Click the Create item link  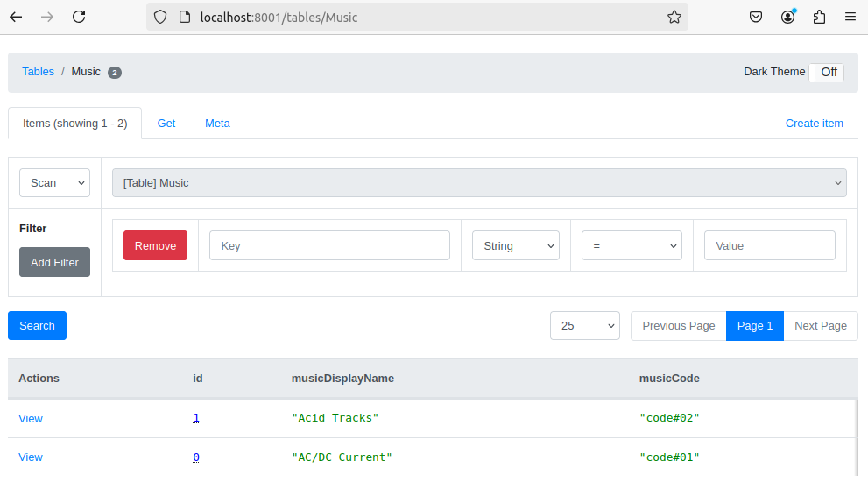click(x=815, y=124)
